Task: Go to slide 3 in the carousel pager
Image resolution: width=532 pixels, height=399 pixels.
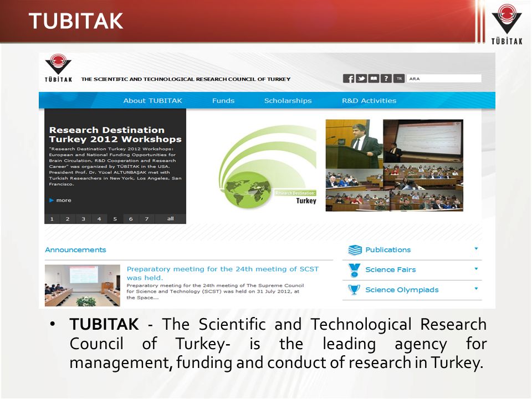Action: click(x=84, y=219)
